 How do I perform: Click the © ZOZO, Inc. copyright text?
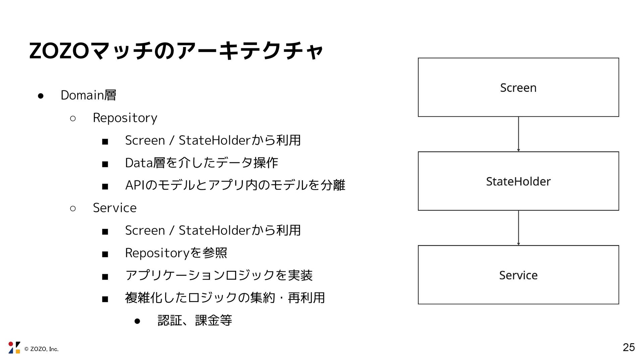pos(42,349)
